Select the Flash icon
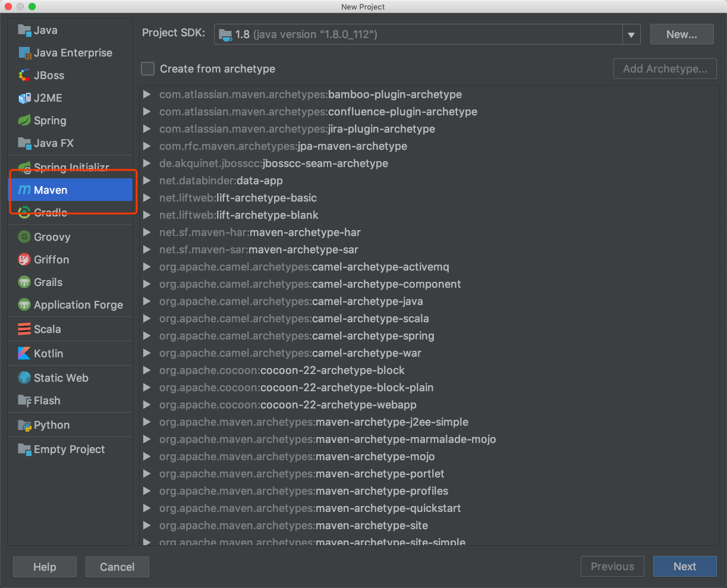Viewport: 727px width, 588px height. [x=24, y=401]
